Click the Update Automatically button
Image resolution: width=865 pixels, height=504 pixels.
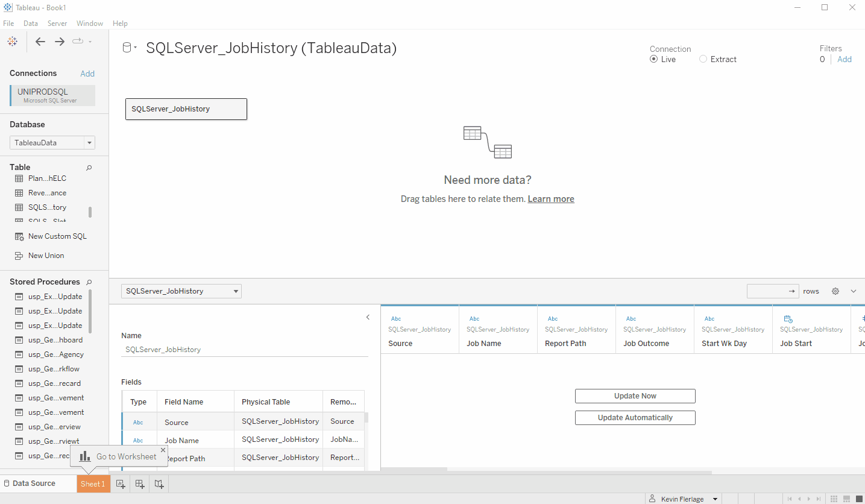pos(635,418)
